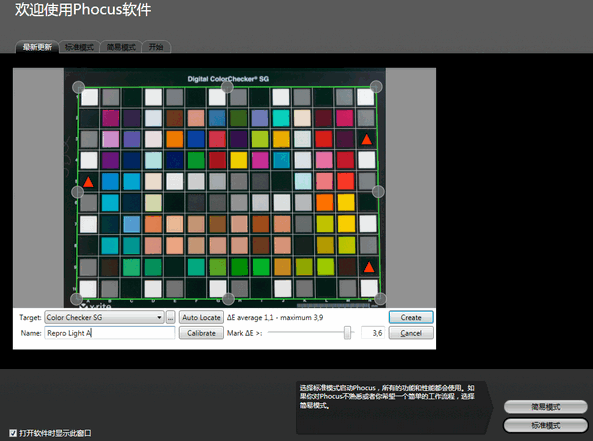Grab the top-left corner handle of the chart grid

pyautogui.click(x=78, y=87)
